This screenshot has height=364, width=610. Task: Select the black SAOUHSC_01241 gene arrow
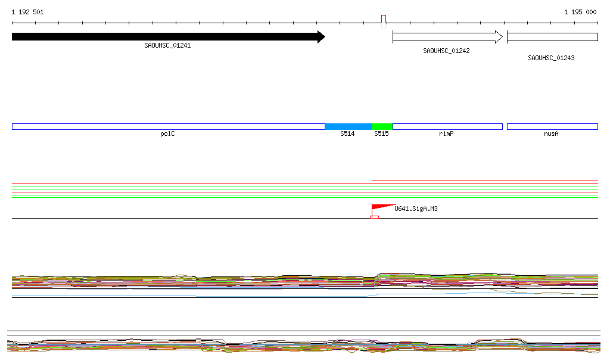168,37
